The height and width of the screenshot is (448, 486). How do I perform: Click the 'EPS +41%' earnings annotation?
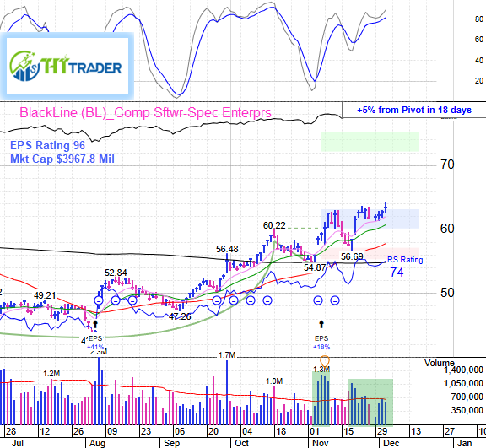coord(95,343)
